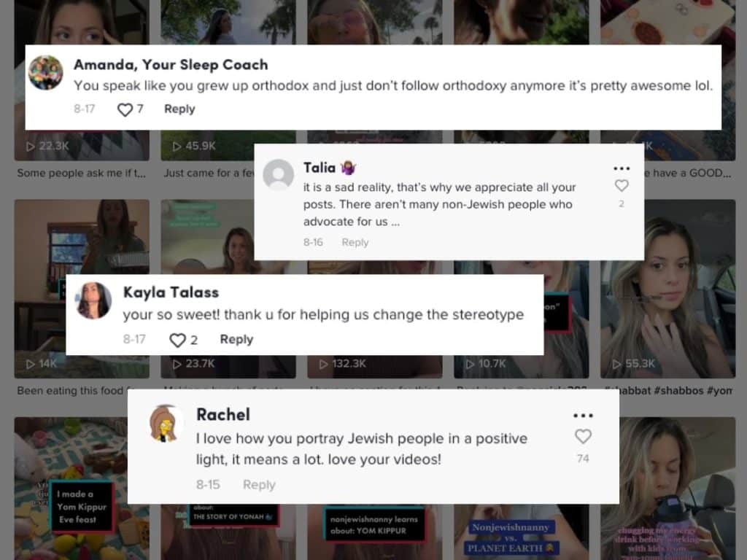The width and height of the screenshot is (747, 560).
Task: Open the three-dot menu on Talia's comment
Action: point(622,168)
